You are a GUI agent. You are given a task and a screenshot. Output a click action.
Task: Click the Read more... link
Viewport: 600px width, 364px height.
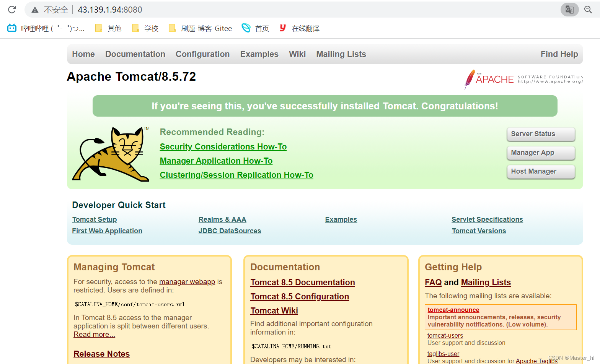(x=94, y=335)
